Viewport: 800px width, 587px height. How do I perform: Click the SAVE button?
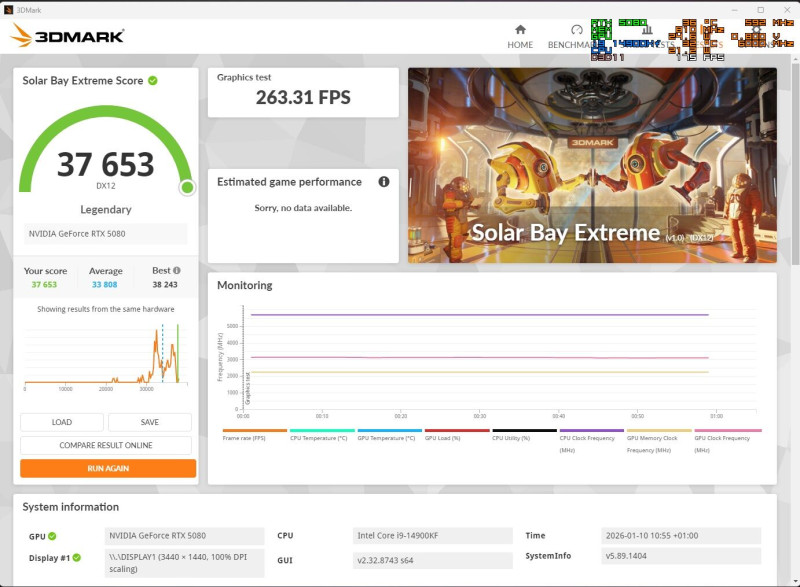(x=149, y=422)
